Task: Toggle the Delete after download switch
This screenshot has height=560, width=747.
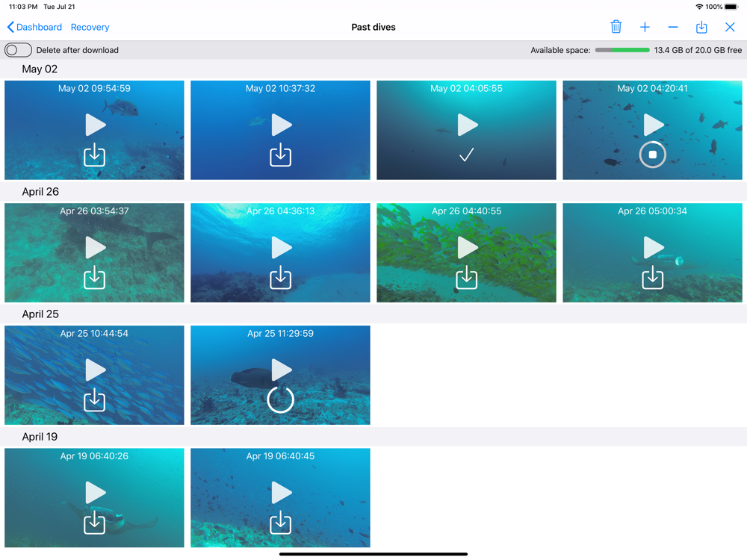Action: coord(18,50)
